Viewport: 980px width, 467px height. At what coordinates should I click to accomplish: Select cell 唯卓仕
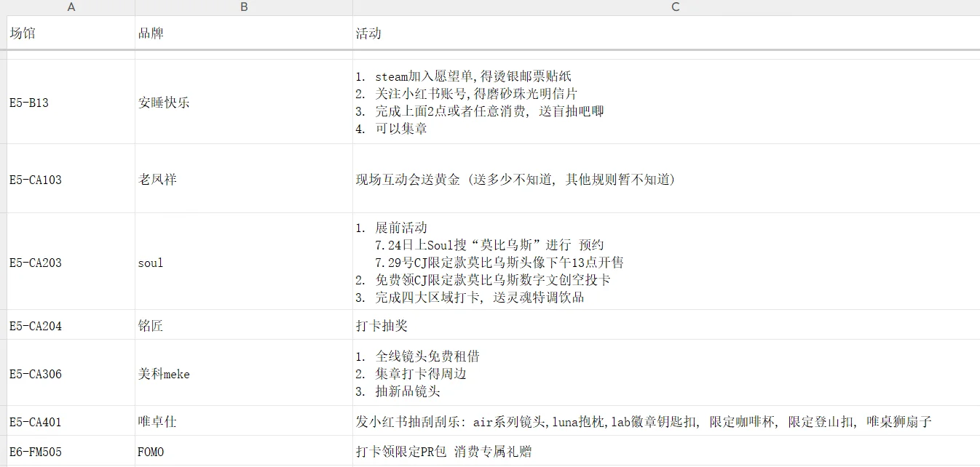click(x=244, y=421)
